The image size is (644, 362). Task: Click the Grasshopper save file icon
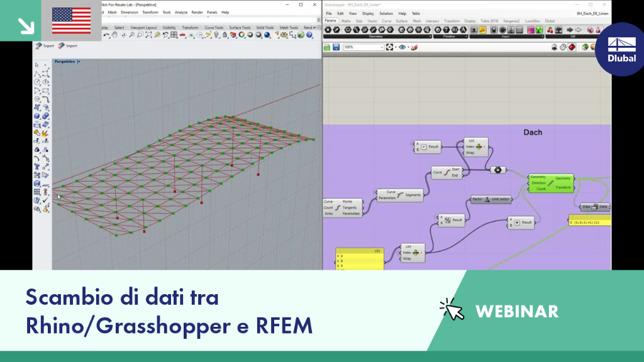(x=336, y=47)
